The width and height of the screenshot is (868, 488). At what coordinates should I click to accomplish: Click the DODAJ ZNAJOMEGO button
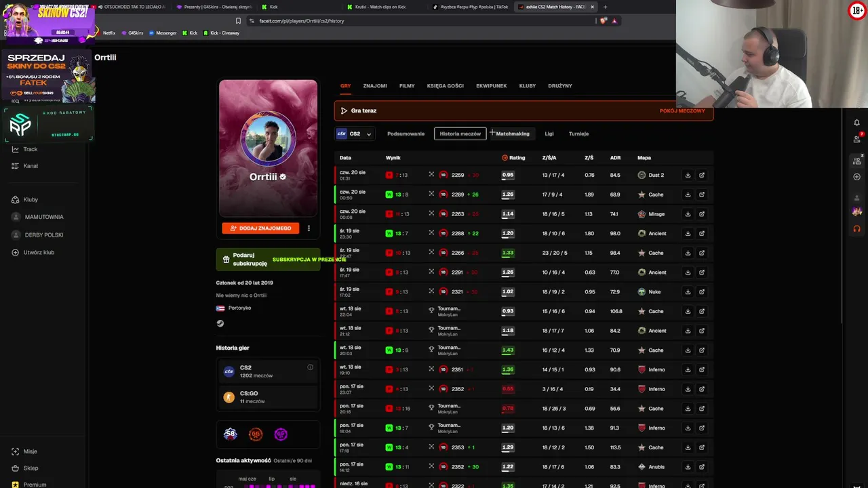[x=260, y=228]
